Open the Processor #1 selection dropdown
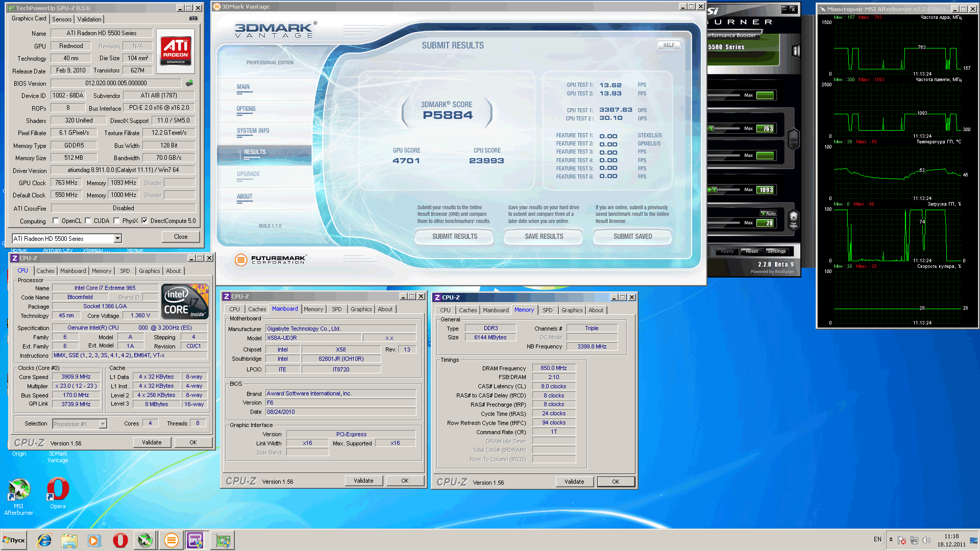 pos(103,424)
